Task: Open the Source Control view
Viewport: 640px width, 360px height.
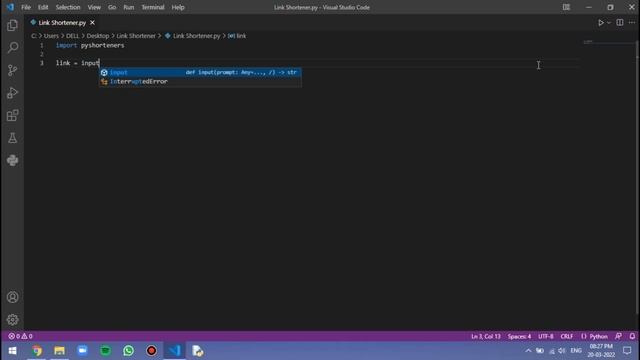Action: coord(12,70)
